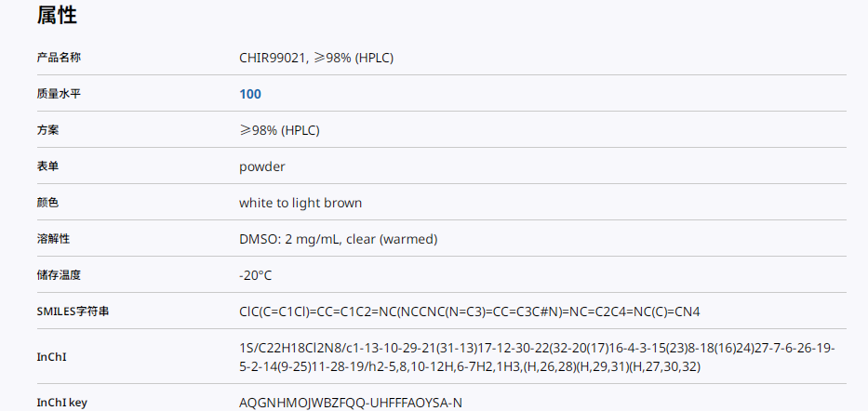
Task: Open the quality level 100 link
Action: tap(250, 94)
